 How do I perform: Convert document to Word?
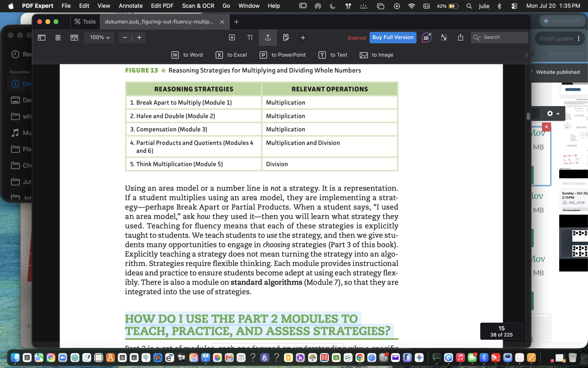tap(187, 55)
